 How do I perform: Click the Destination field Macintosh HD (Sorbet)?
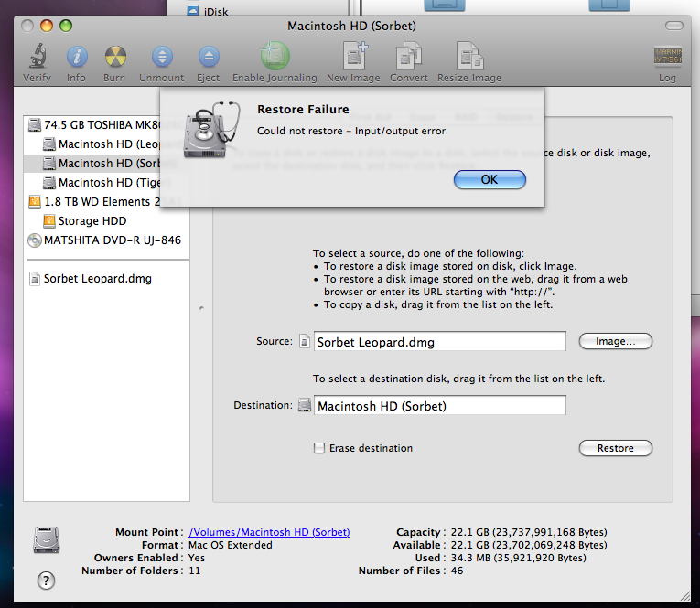click(440, 405)
